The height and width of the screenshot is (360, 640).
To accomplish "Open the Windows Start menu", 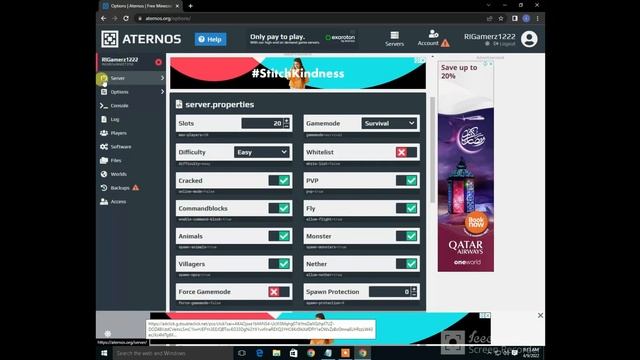I will tap(104, 353).
